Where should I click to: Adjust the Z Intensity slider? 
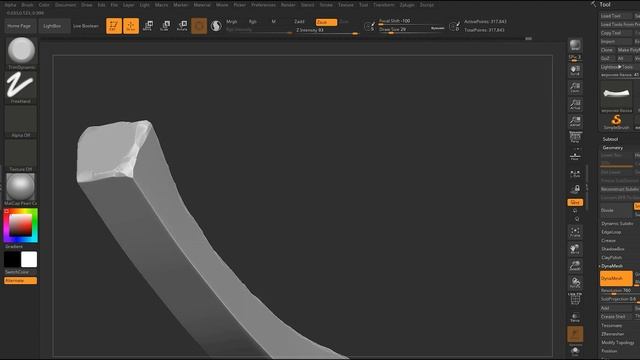point(327,31)
